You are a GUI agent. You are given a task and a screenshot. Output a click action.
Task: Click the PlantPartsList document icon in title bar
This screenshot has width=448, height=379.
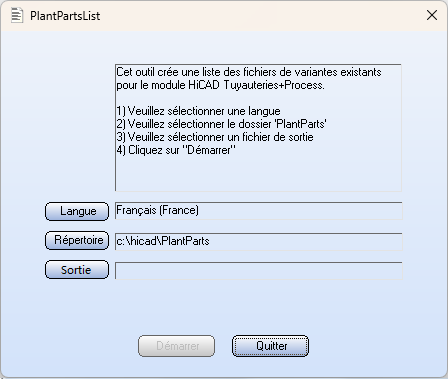pyautogui.click(x=17, y=15)
